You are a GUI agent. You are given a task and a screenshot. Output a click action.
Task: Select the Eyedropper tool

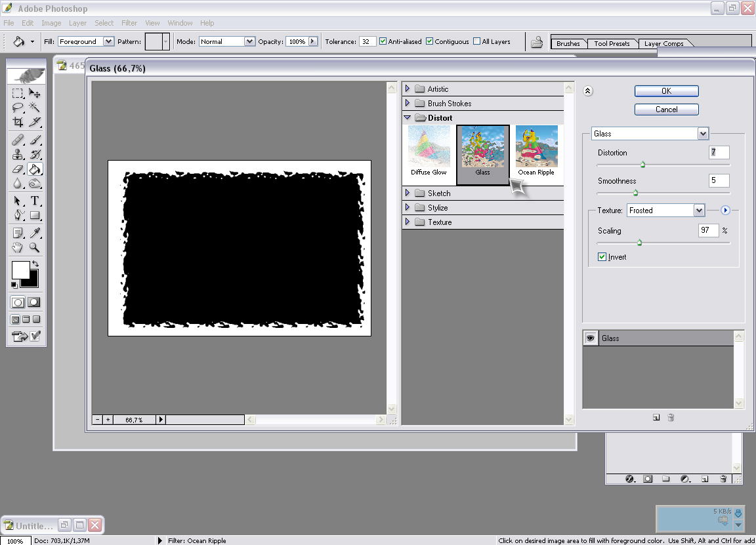(x=35, y=233)
